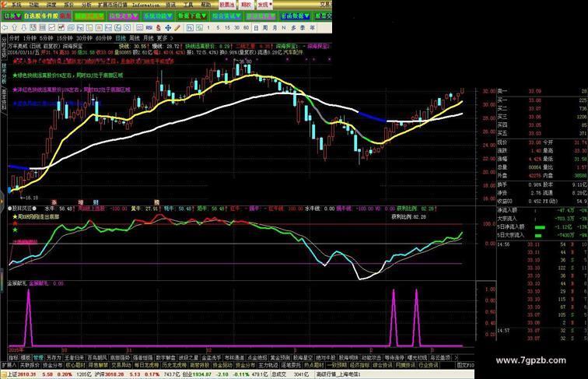Click the 获利比例 label in indicator panel
Screen dimensions: 588x379
tap(408, 216)
